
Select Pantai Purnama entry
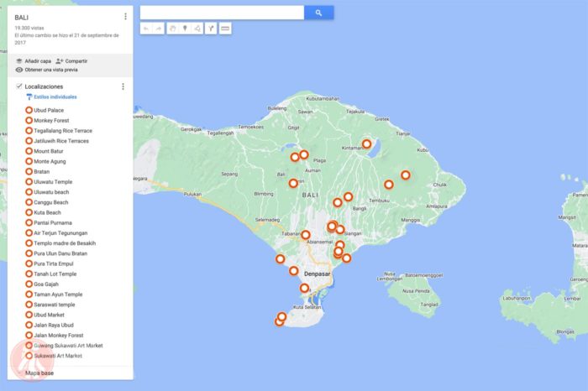click(x=49, y=223)
